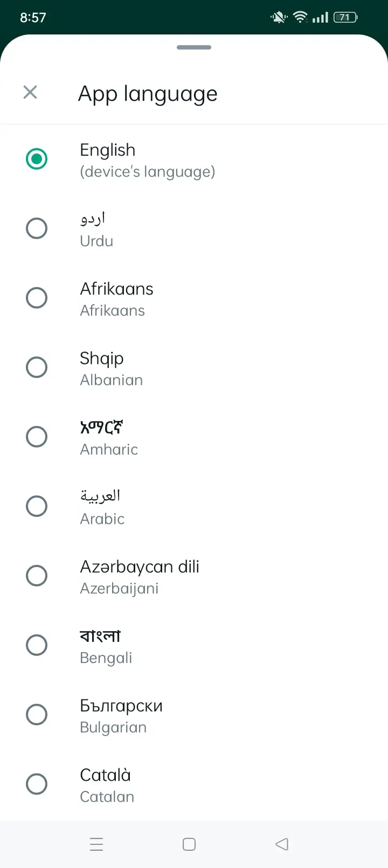Close the App language sheet
This screenshot has height=868, width=388.
point(30,92)
